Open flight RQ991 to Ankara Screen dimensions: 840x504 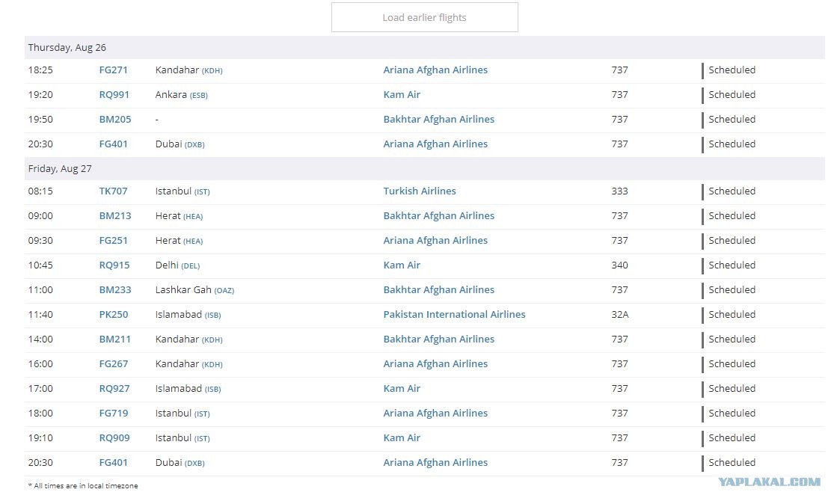pyautogui.click(x=114, y=95)
